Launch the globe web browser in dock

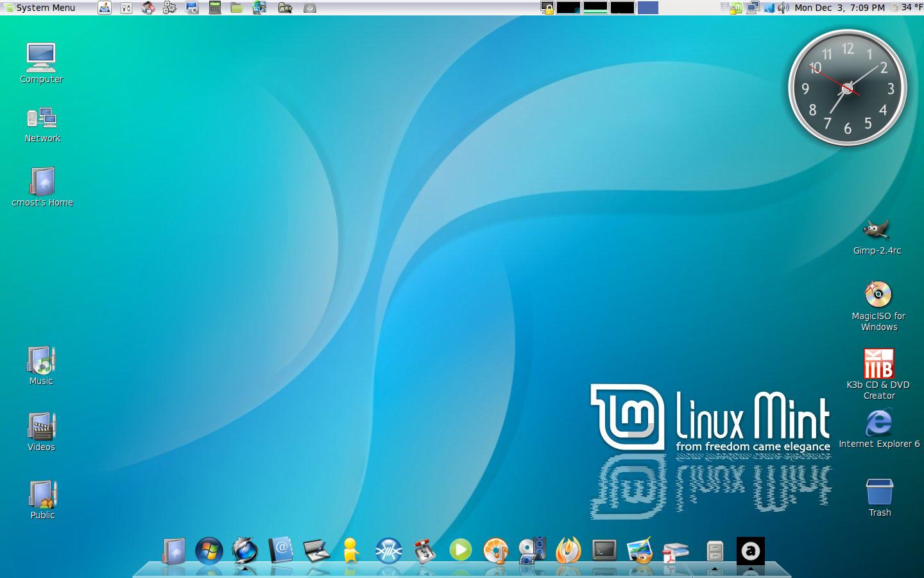245,551
